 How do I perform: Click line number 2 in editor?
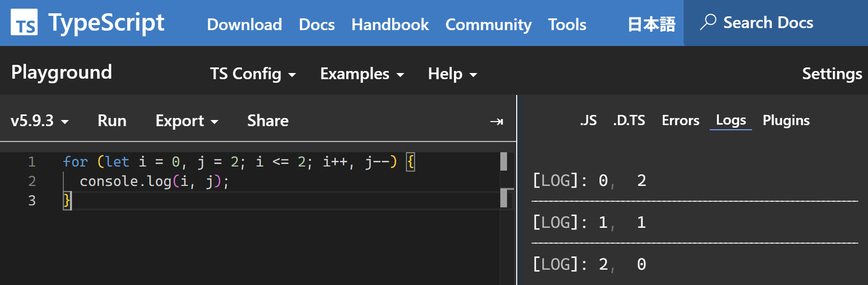32,181
